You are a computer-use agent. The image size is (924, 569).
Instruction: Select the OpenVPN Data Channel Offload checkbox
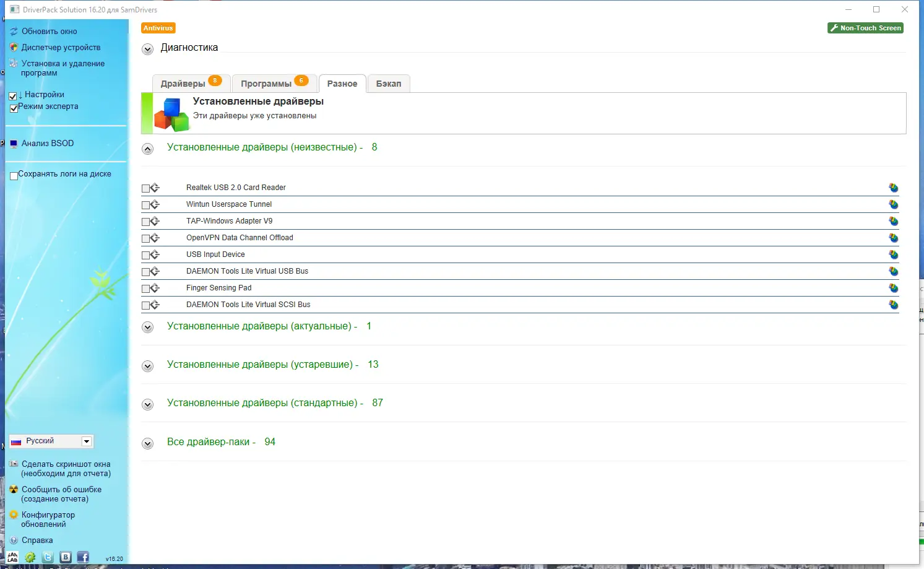(145, 238)
